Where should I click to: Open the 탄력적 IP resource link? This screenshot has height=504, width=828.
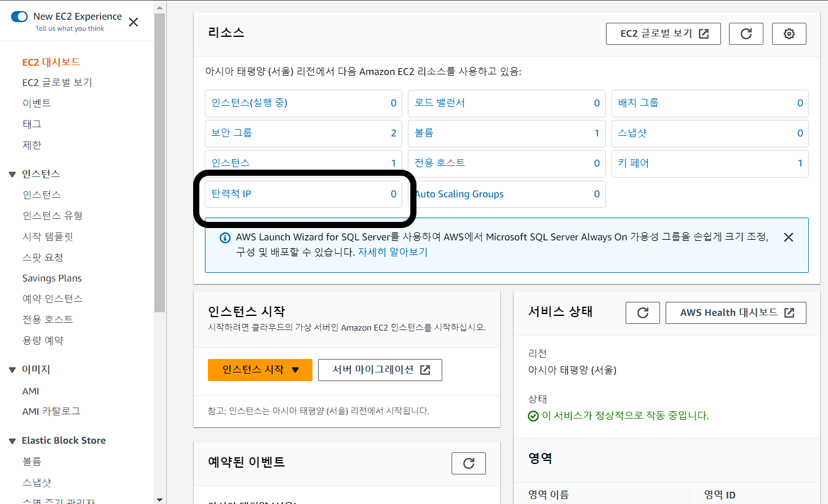click(231, 194)
